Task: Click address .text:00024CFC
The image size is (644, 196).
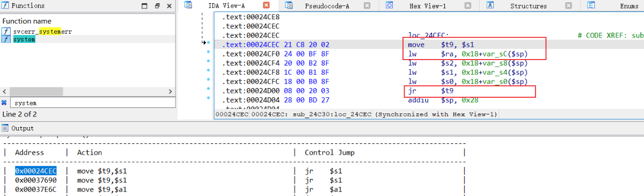Action: [x=250, y=81]
